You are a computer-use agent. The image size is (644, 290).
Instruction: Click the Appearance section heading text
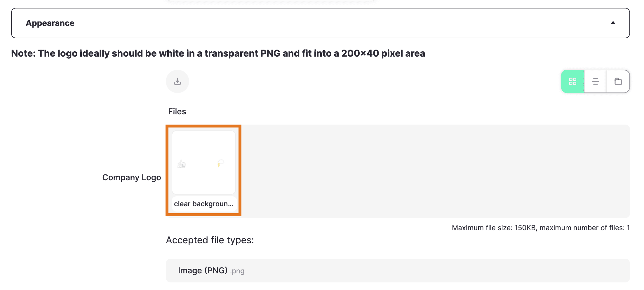[x=50, y=23]
